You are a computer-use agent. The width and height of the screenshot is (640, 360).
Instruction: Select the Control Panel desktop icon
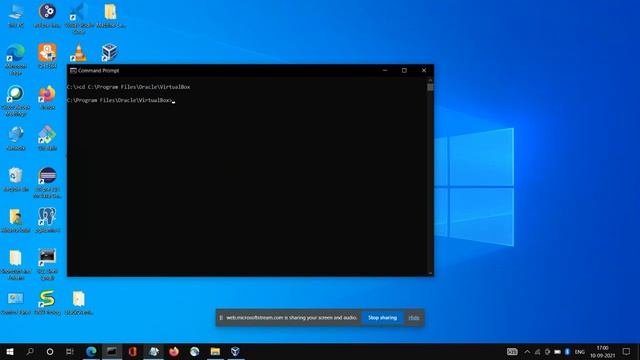(x=16, y=303)
